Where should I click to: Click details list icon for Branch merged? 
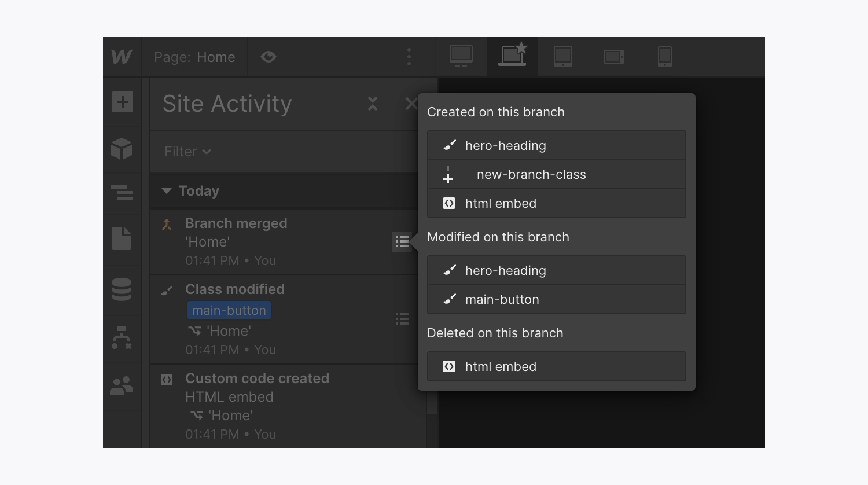[x=402, y=242]
